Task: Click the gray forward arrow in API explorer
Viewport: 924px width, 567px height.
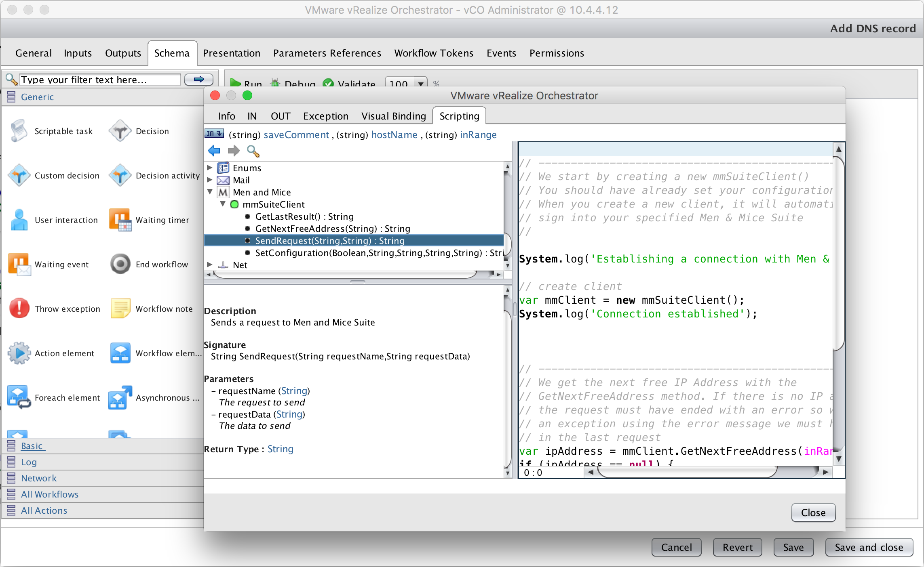Action: [234, 151]
